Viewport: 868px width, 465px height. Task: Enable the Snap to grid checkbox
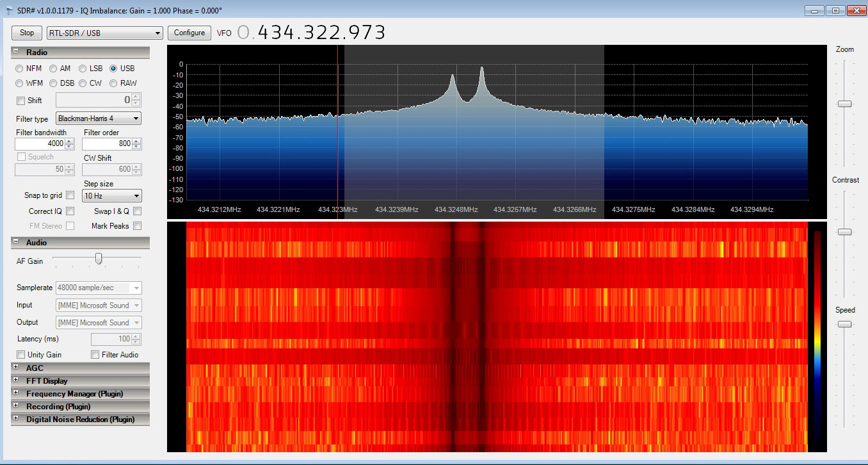(70, 195)
